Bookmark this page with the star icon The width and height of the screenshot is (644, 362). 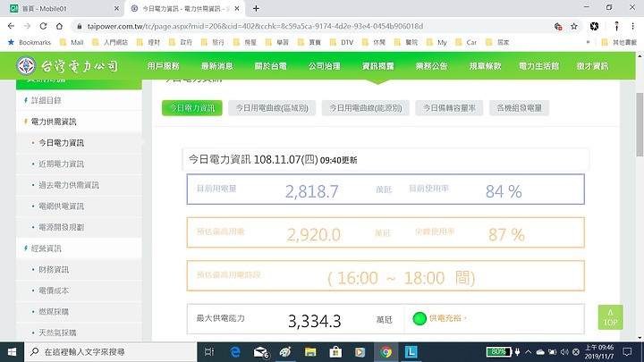click(573, 26)
